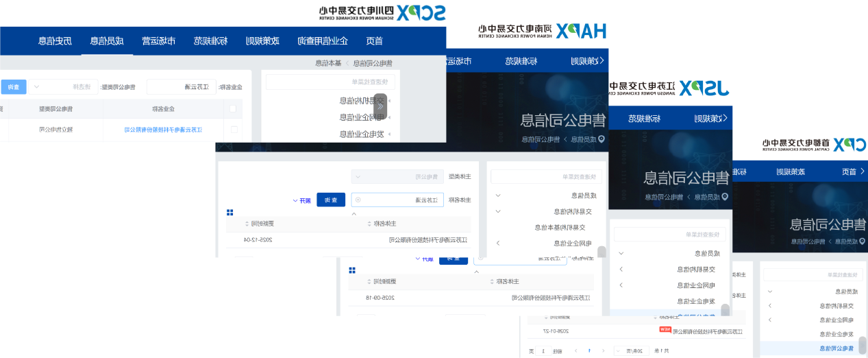Click the SCPX Sichuan Power Exchange logo

[382, 12]
